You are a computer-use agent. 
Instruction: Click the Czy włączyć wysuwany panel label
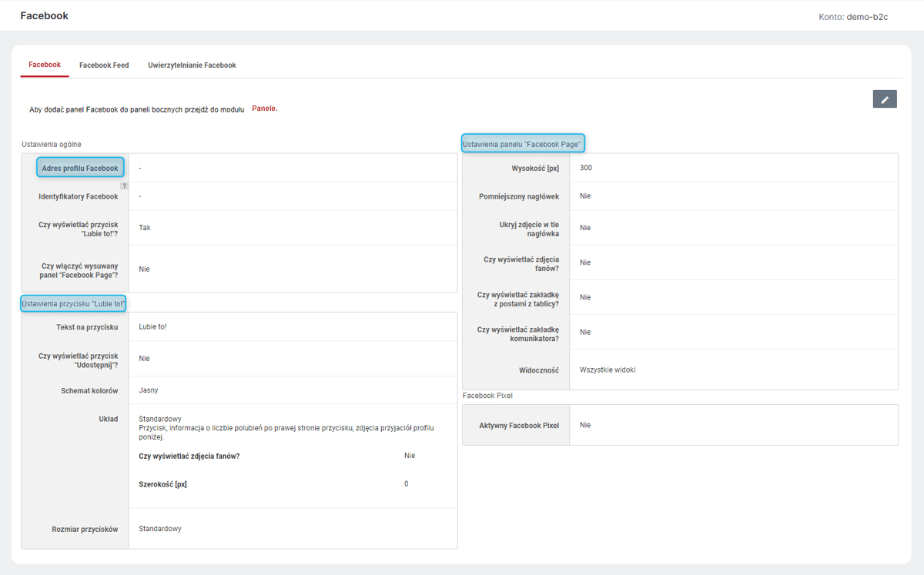tap(79, 270)
